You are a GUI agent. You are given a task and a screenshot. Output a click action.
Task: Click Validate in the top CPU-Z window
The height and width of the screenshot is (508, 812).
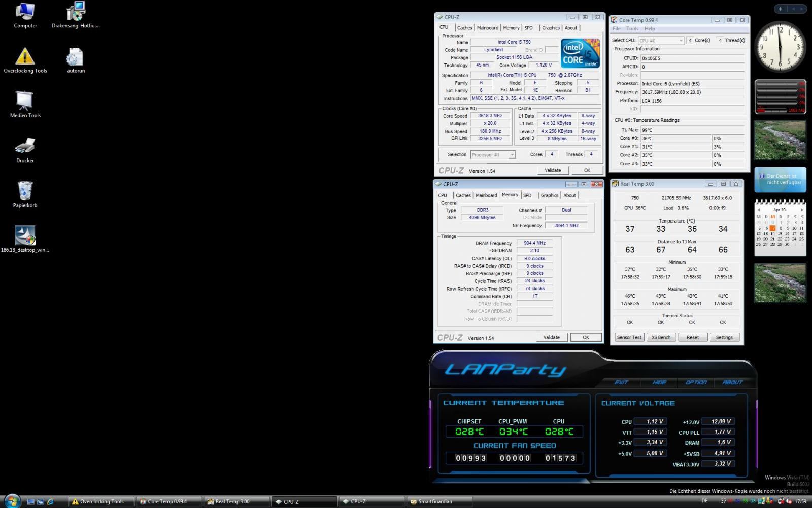click(x=553, y=170)
